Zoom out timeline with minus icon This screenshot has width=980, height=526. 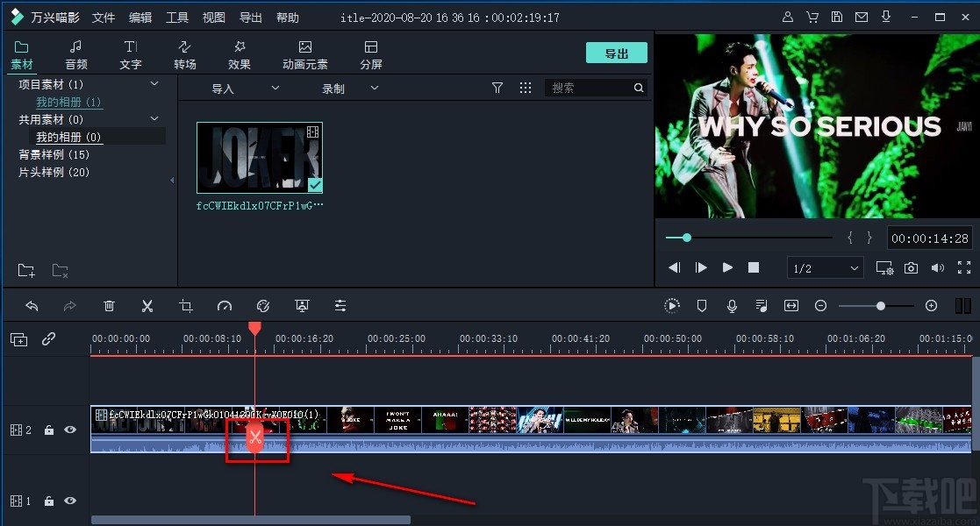click(820, 305)
